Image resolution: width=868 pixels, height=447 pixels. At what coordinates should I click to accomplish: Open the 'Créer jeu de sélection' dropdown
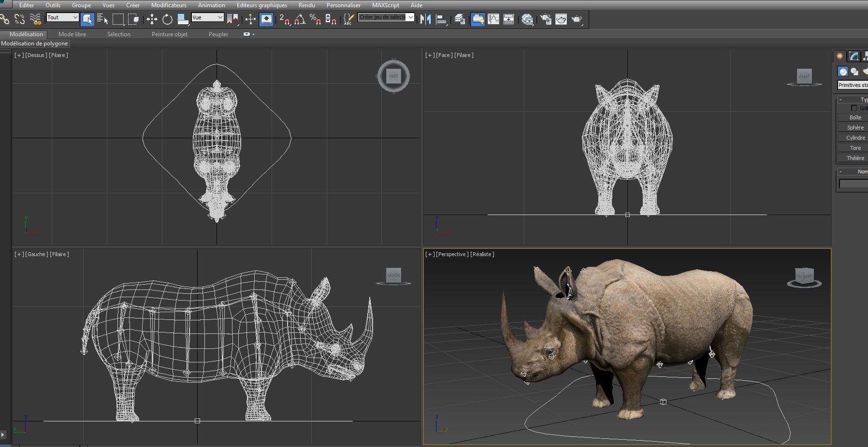pyautogui.click(x=386, y=17)
